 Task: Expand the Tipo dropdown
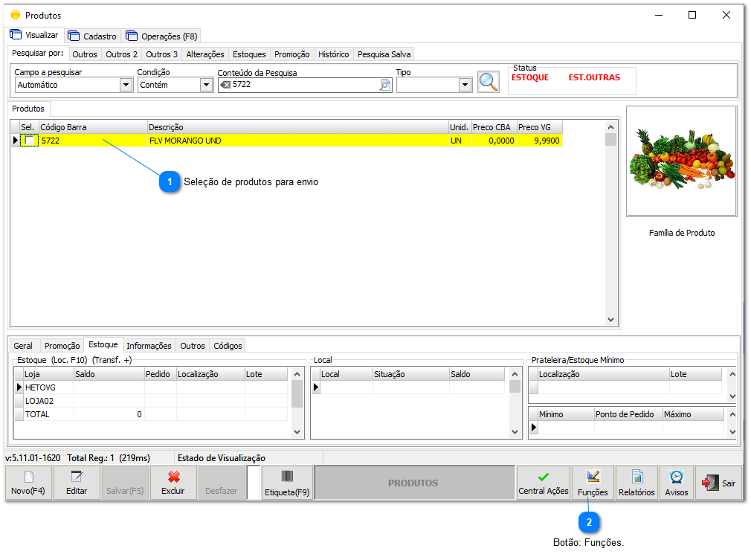pos(465,85)
